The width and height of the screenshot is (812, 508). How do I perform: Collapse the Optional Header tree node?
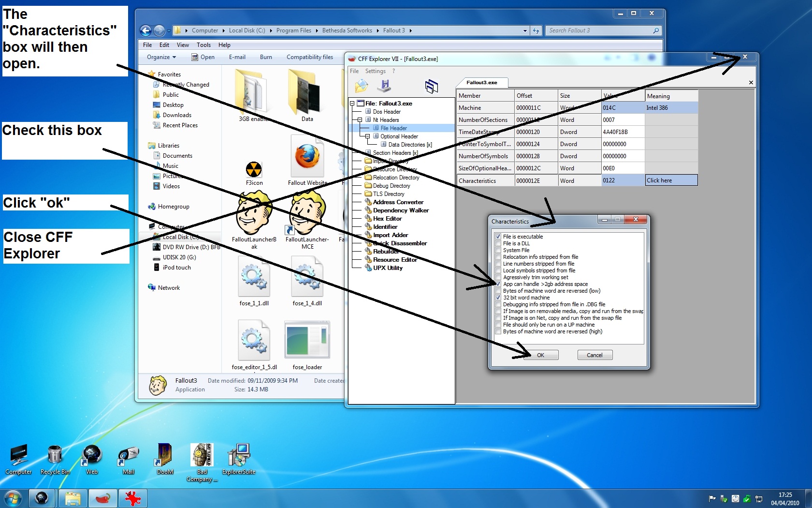click(x=367, y=136)
